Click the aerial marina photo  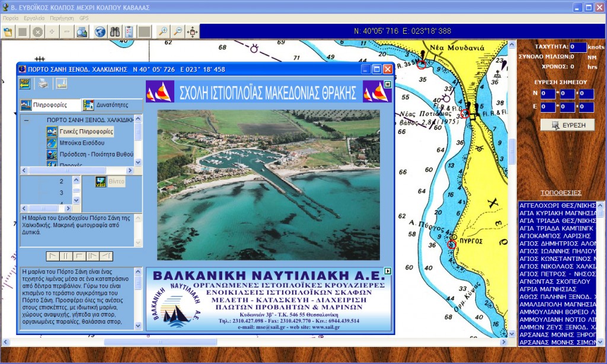269,185
